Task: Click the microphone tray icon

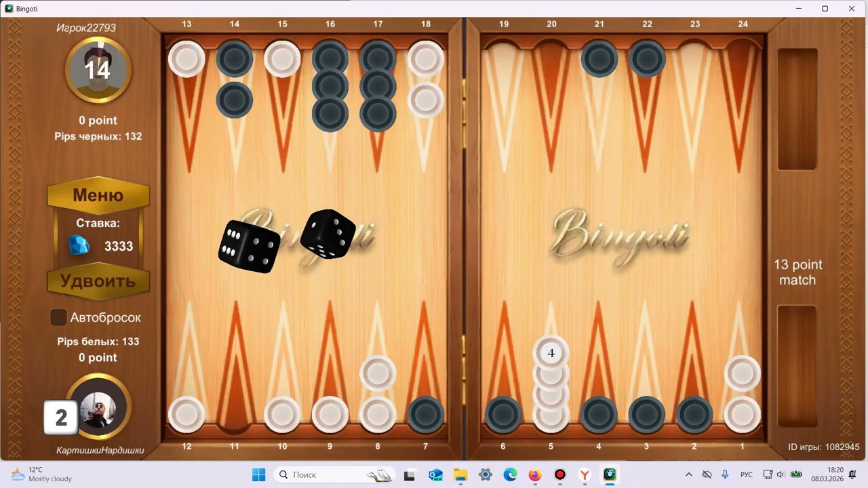Action: pyautogui.click(x=725, y=474)
